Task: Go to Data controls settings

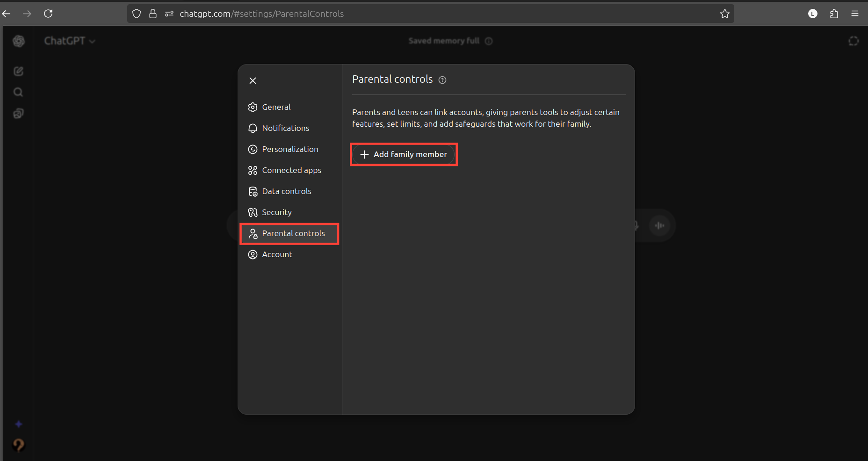Action: (286, 191)
